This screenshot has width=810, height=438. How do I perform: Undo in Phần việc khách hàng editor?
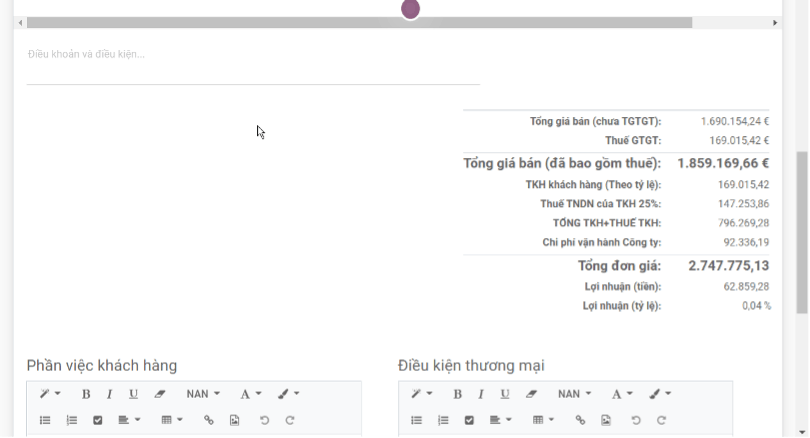264,420
